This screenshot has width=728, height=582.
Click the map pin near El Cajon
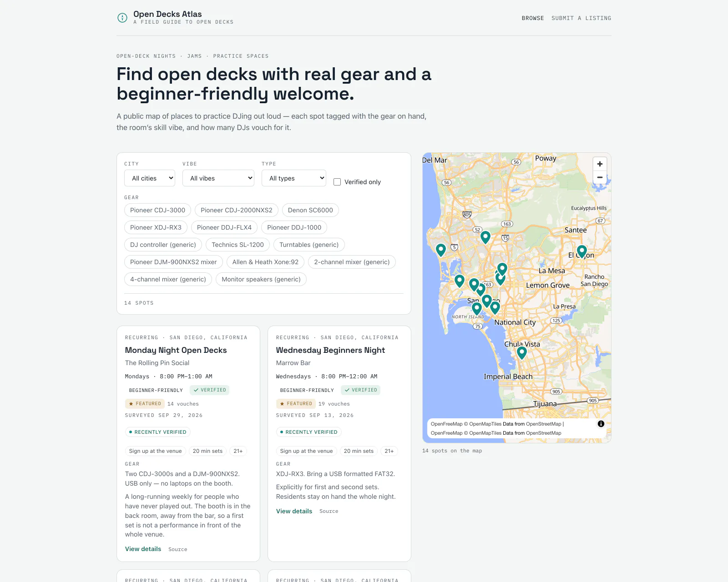[x=582, y=251]
